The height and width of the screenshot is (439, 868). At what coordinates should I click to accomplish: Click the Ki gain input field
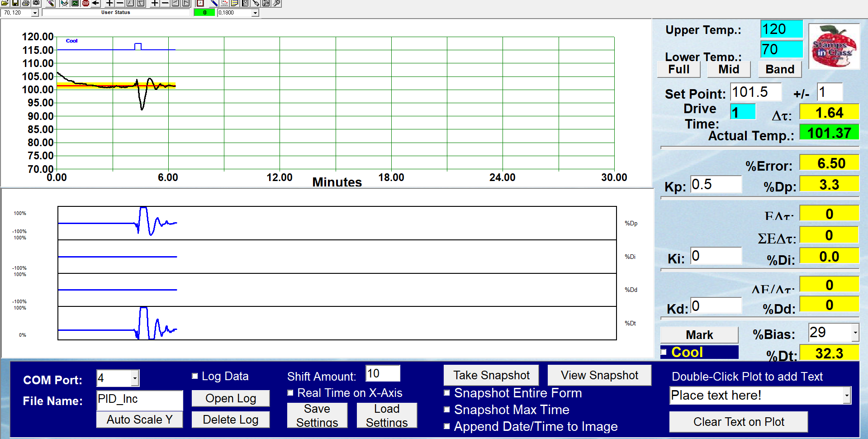pyautogui.click(x=716, y=256)
